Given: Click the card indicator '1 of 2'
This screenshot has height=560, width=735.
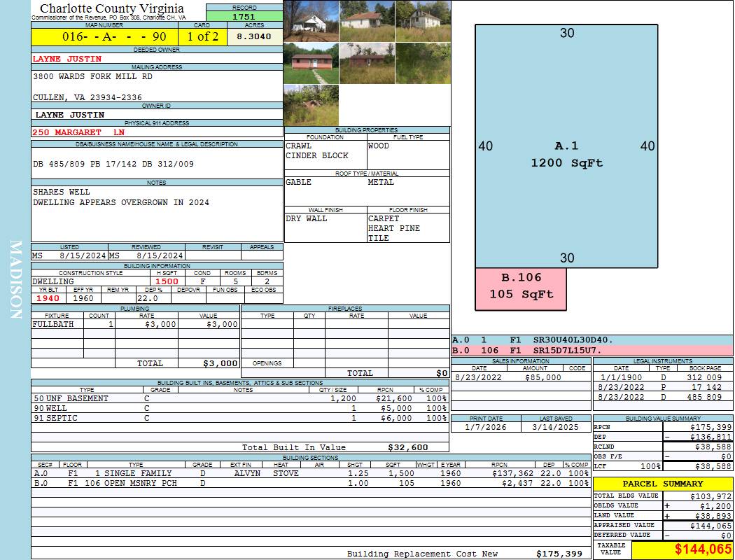Looking at the screenshot, I should (x=202, y=36).
